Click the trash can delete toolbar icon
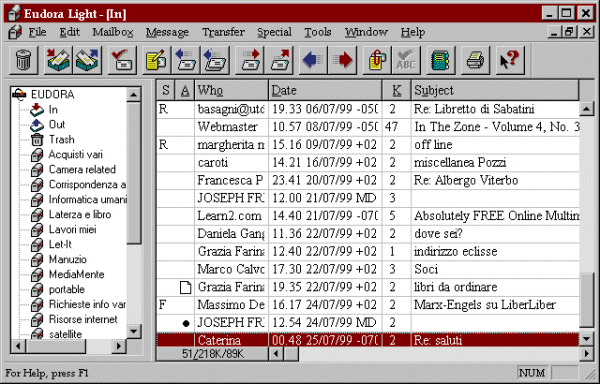The height and width of the screenshot is (384, 600). (23, 60)
